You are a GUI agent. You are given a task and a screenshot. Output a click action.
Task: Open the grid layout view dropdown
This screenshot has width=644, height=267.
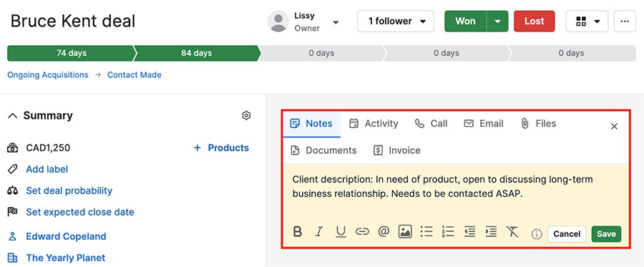point(587,21)
